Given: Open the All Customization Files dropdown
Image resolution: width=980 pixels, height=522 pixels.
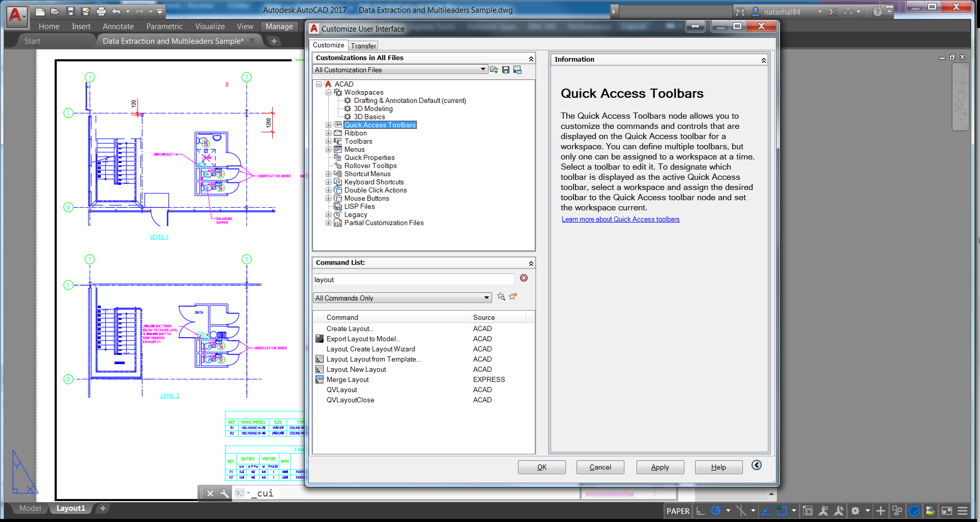Looking at the screenshot, I should (482, 69).
